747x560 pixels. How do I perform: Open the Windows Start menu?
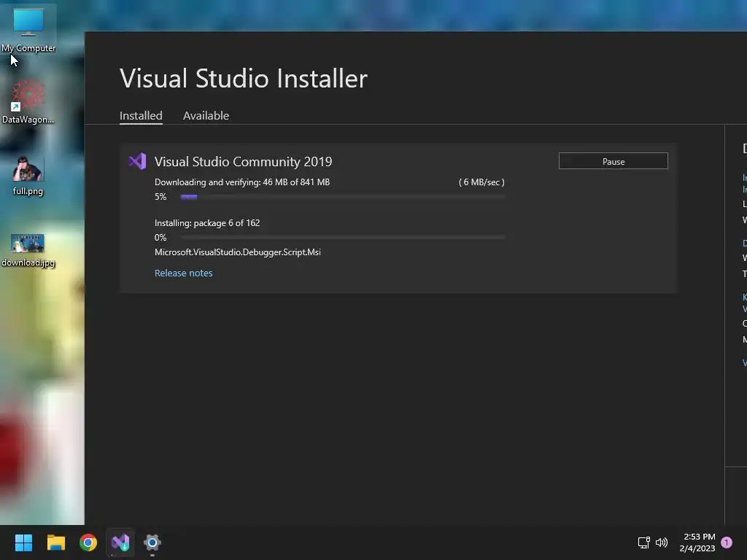coord(23,542)
